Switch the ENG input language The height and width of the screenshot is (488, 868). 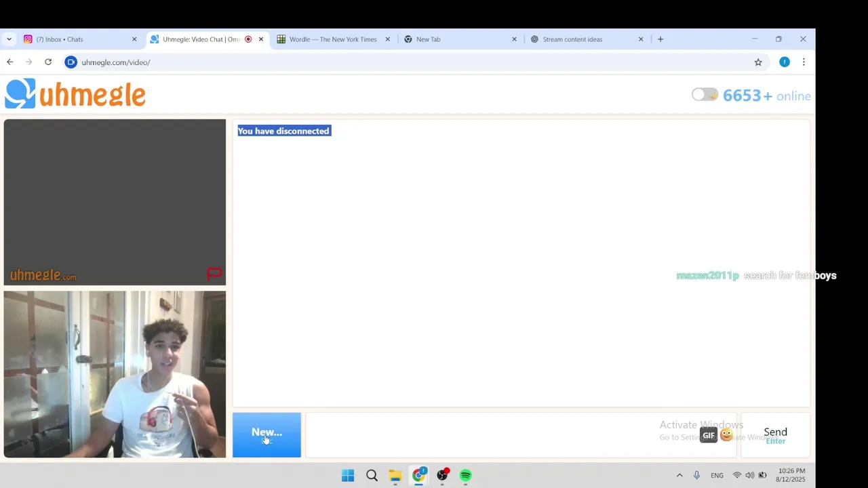tap(717, 476)
